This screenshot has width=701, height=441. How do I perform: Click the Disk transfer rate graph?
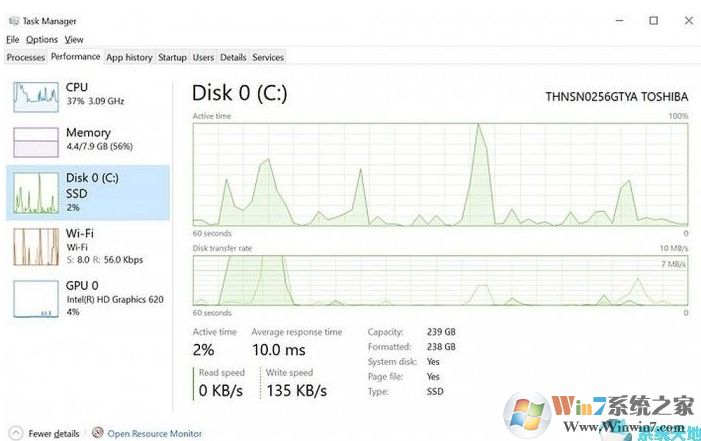pyautogui.click(x=440, y=280)
